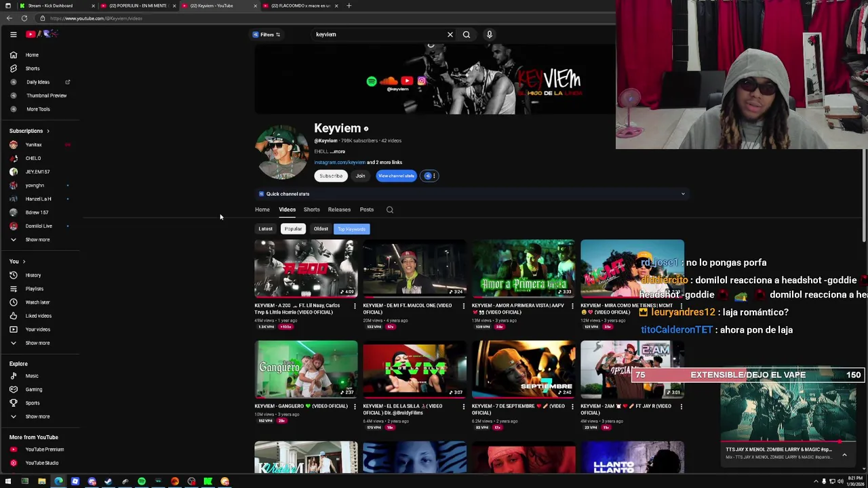The height and width of the screenshot is (488, 868).
Task: Open Shorts from the left sidebar
Action: tap(33, 68)
